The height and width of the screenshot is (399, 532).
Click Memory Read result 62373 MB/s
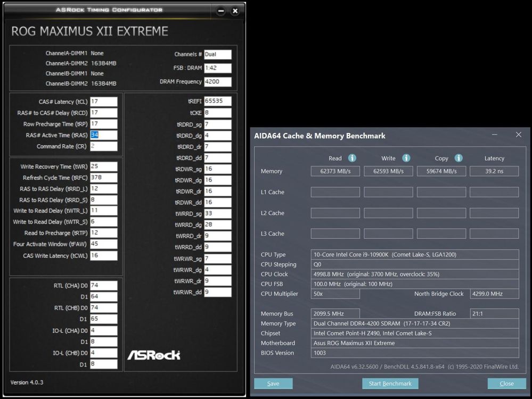point(335,171)
